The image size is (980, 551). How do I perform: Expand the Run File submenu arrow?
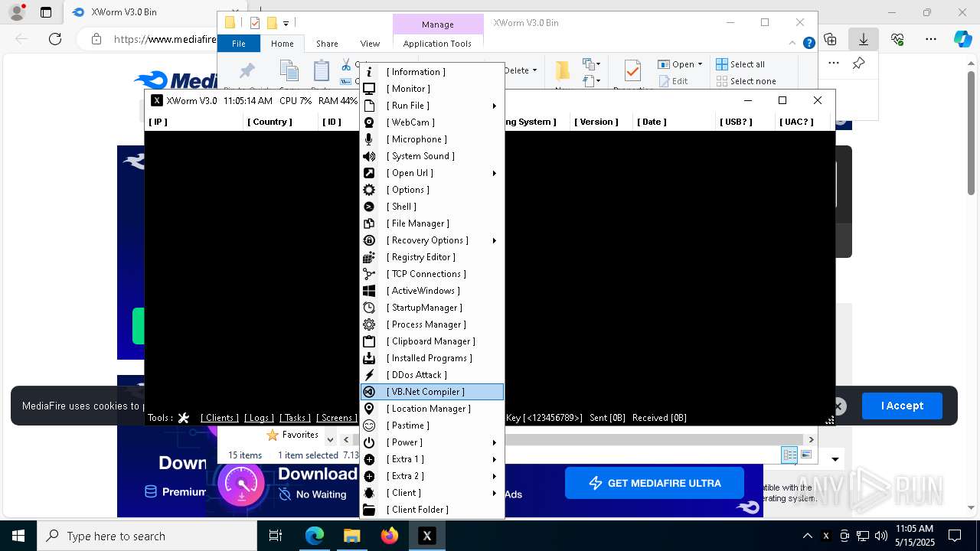pos(495,106)
